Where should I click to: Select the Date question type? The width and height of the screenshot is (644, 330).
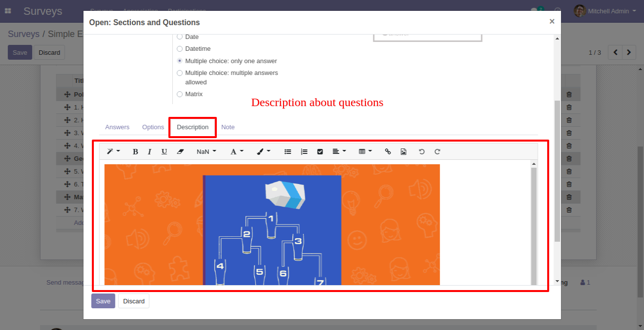click(x=180, y=37)
